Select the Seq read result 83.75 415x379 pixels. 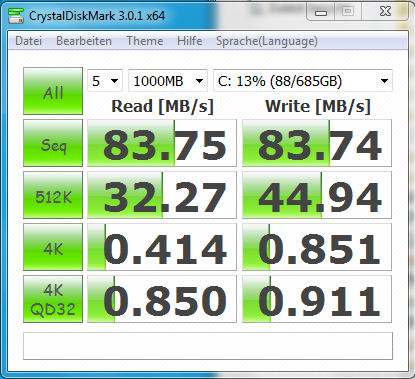pos(162,143)
